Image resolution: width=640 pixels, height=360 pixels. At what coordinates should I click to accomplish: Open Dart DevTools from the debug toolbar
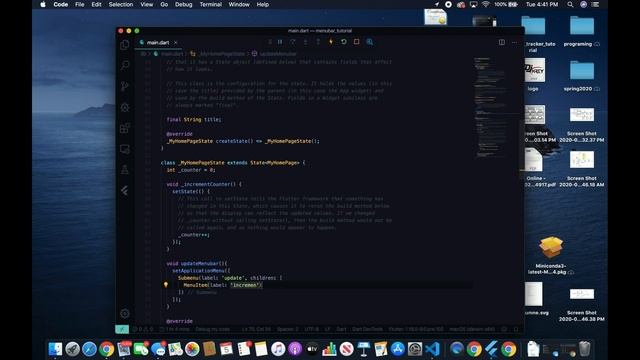click(x=369, y=42)
